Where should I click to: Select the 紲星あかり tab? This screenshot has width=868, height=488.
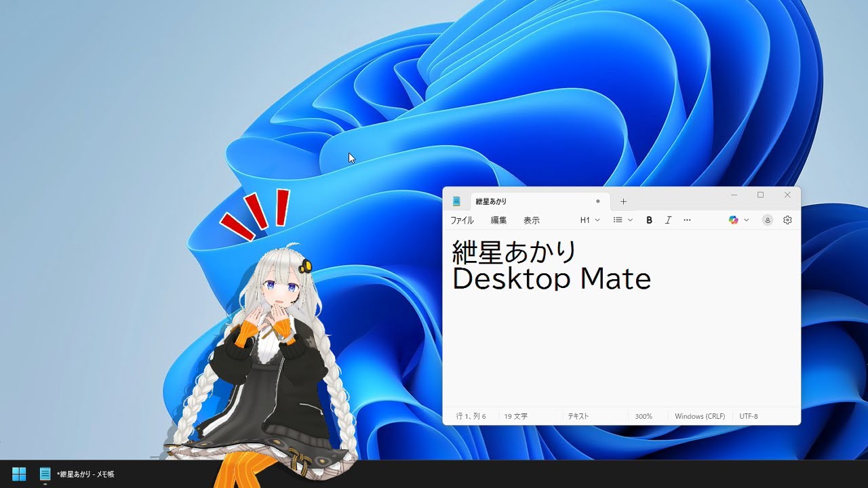(x=540, y=201)
